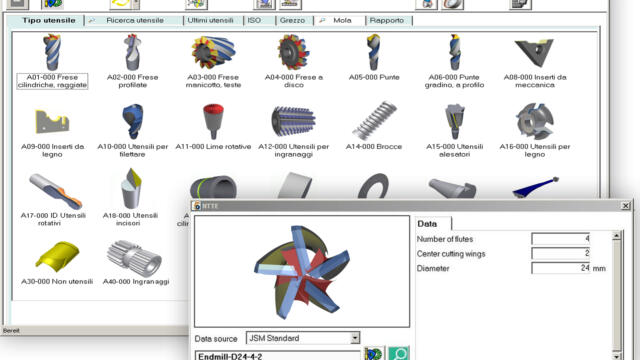This screenshot has width=640, height=360.
Task: Click the scroll up arrow in Data panel
Action: point(616,236)
